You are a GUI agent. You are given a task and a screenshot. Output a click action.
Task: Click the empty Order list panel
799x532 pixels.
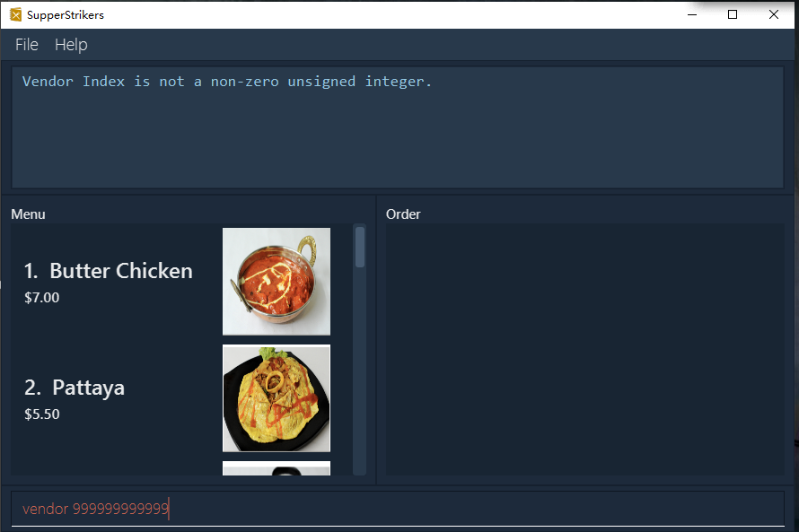coord(585,349)
